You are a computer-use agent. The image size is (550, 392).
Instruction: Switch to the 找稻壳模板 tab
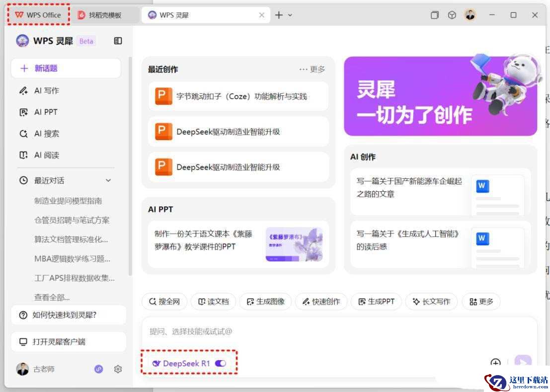click(100, 15)
